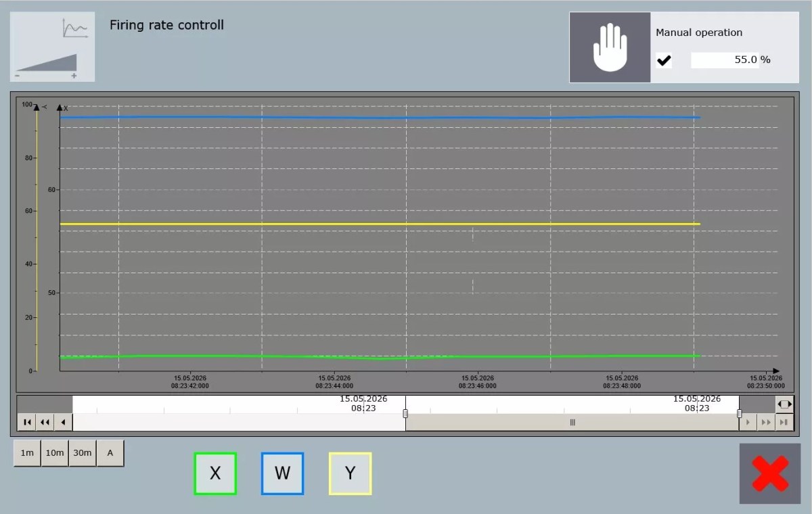The image size is (812, 514).
Task: Fast forward the trend time range
Action: click(x=766, y=422)
